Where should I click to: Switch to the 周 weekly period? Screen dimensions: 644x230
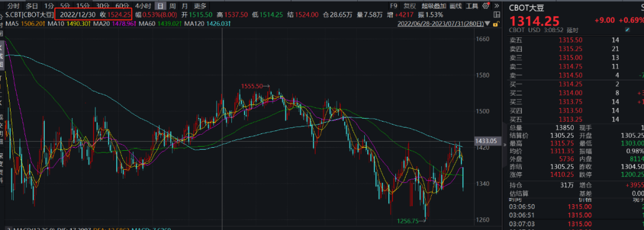(x=172, y=6)
